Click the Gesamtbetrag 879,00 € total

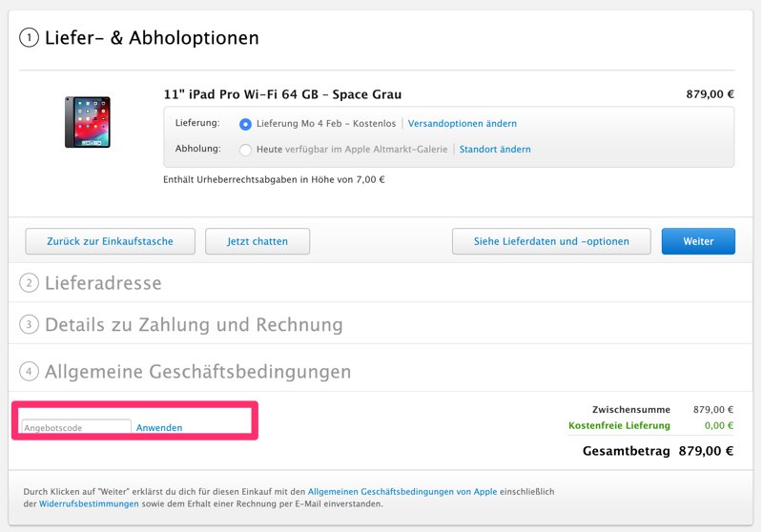pos(658,451)
